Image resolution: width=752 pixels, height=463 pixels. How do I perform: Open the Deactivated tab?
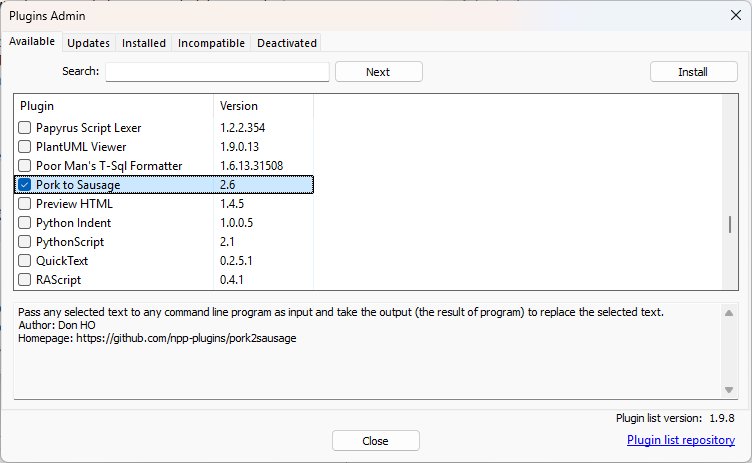[x=287, y=43]
